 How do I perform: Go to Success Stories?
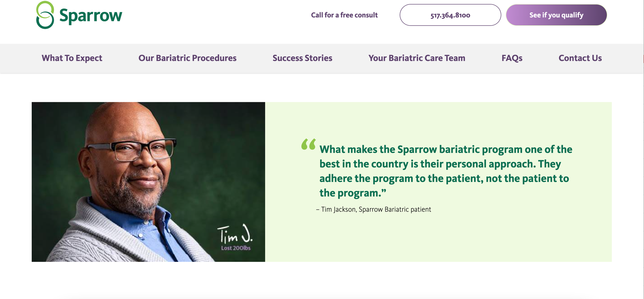302,58
